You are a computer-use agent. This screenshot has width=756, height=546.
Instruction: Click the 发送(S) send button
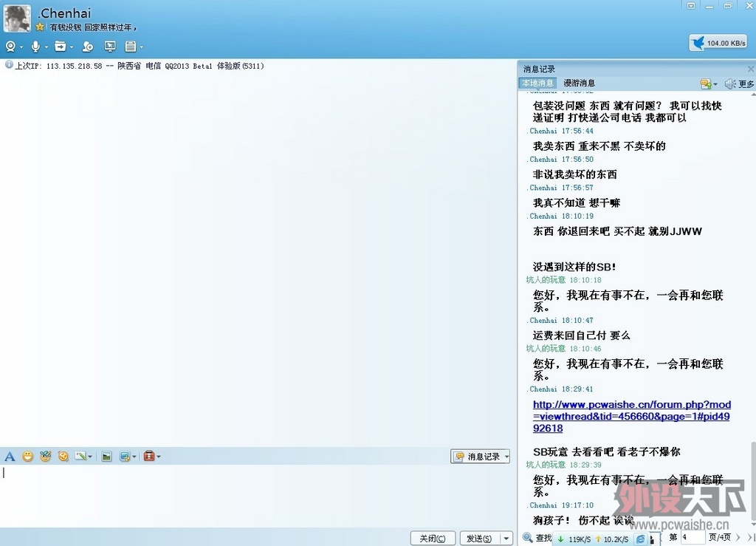(x=479, y=539)
